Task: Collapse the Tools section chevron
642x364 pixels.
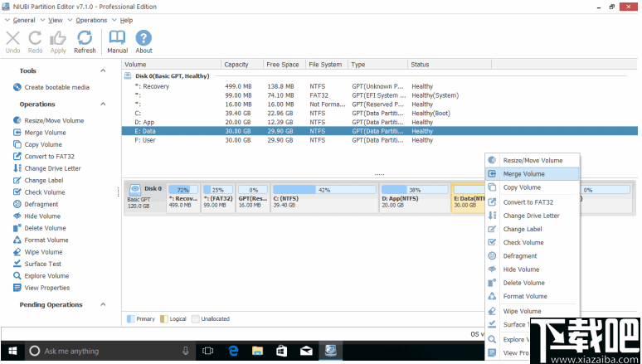Action: tap(103, 70)
